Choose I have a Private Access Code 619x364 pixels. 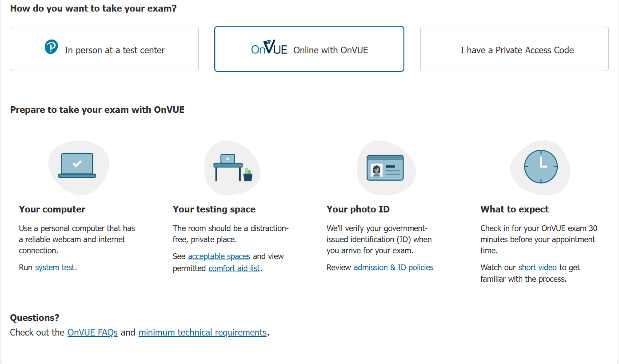pos(514,49)
